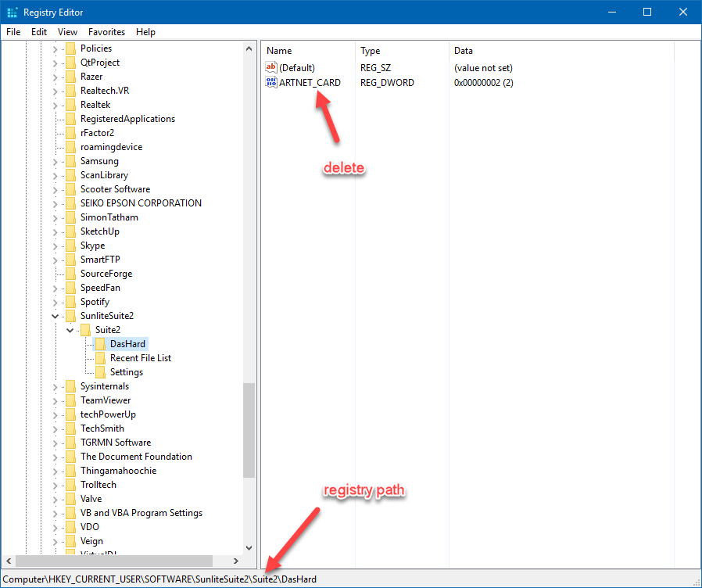Select the Thingamahoochie key

[119, 471]
